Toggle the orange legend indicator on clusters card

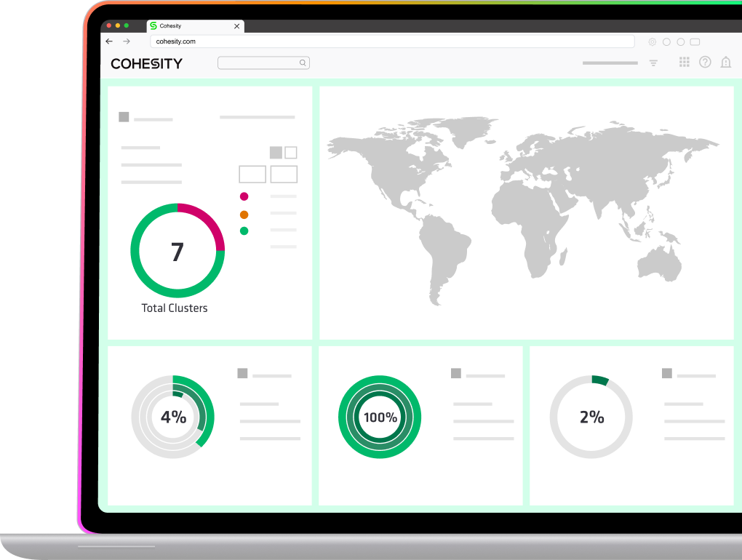[x=244, y=214]
